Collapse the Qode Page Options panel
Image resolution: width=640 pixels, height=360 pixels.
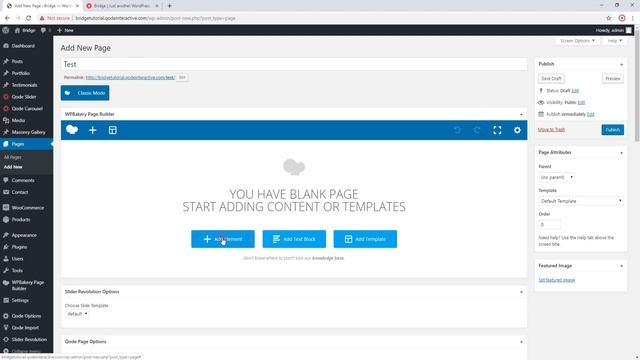(521, 342)
